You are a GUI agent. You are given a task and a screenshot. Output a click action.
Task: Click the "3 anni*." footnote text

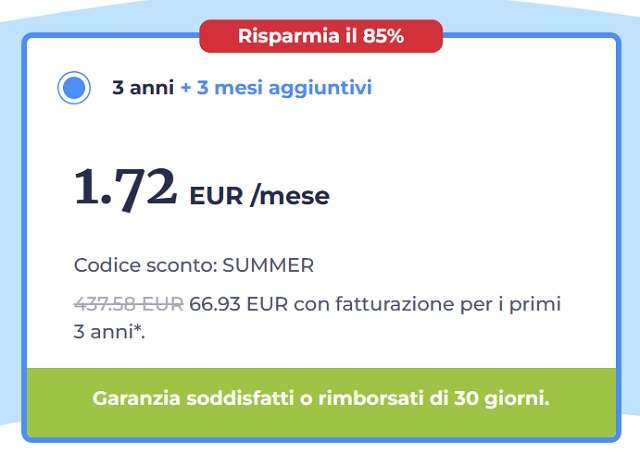(x=109, y=329)
